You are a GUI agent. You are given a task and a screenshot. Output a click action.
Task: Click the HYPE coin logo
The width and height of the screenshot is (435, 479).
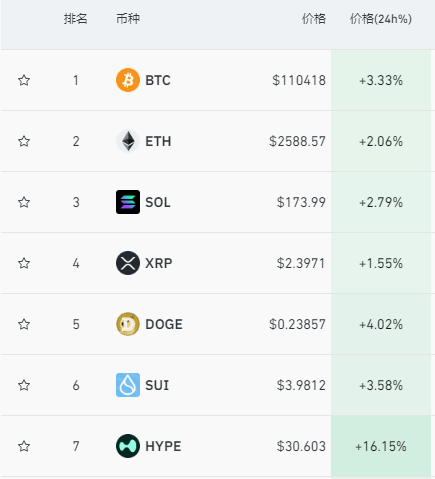coord(128,446)
